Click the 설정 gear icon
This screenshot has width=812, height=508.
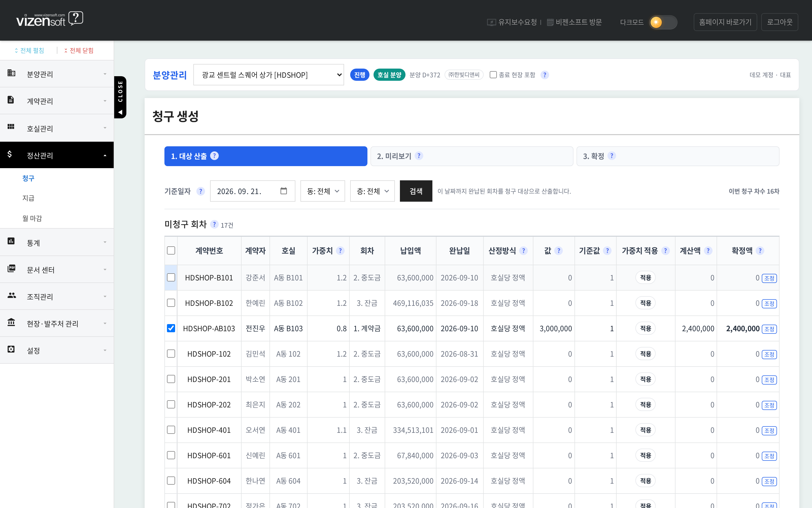click(11, 350)
